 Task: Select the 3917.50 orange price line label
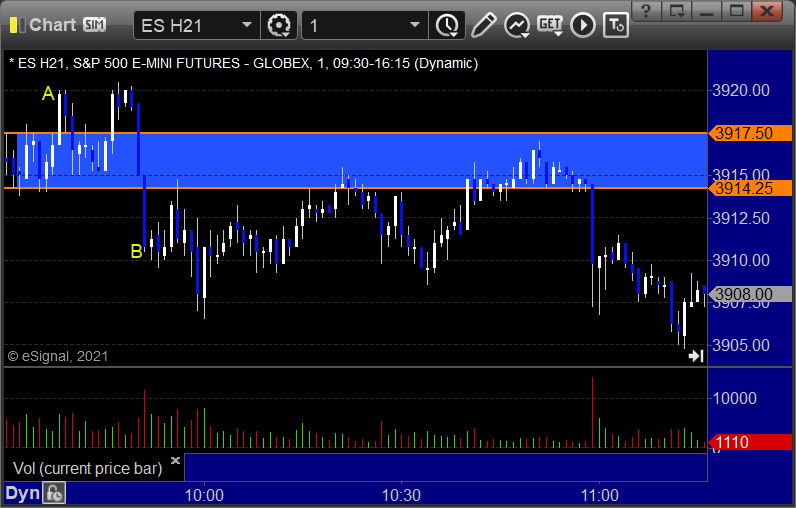(750, 133)
